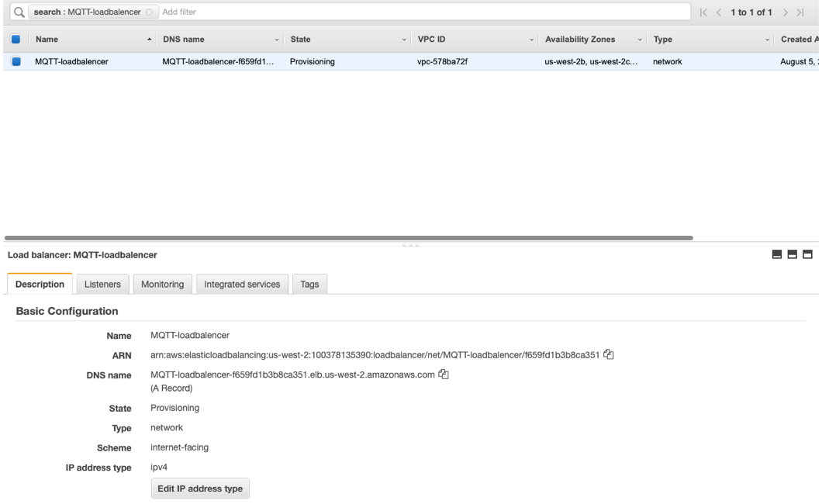This screenshot has height=504, width=822.
Task: Open Type column dropdown arrow
Action: point(767,40)
